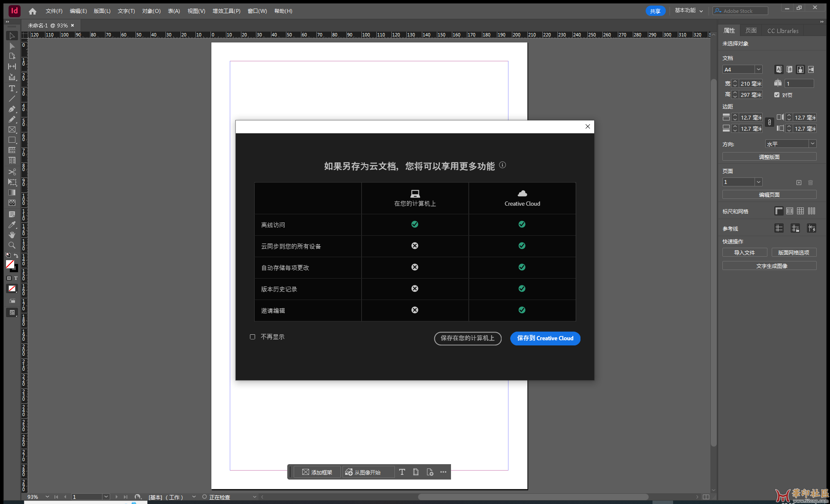Open the 文件(F) menu
The image size is (830, 504).
point(54,11)
